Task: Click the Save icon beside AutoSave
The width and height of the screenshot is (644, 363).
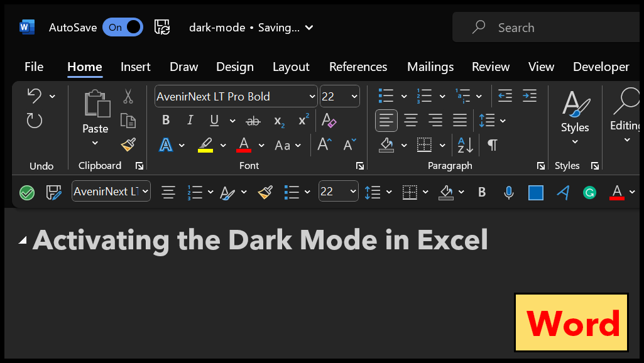Action: (162, 27)
